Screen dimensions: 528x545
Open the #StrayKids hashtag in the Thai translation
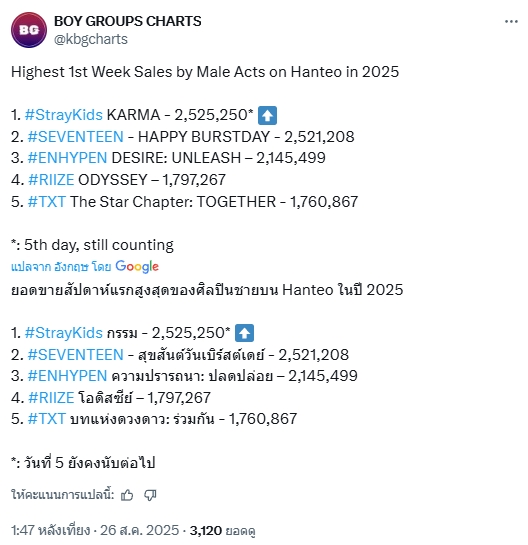[x=64, y=333]
